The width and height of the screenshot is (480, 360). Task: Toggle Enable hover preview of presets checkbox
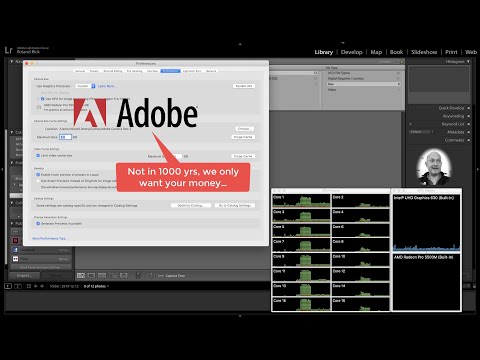pyautogui.click(x=38, y=175)
